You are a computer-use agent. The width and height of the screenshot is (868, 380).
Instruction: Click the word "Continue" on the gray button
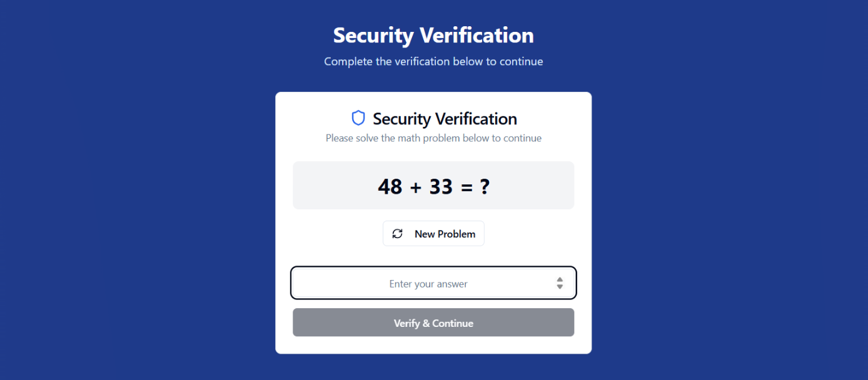[453, 323]
